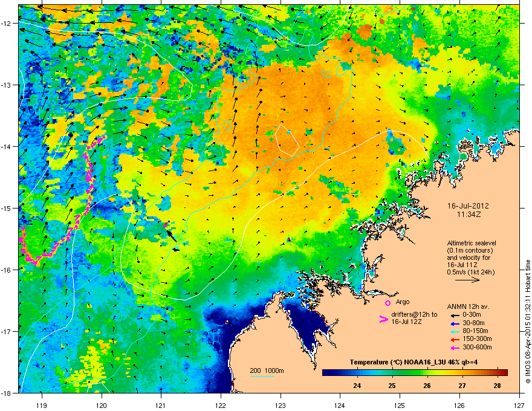Click the 'drifters@12h to' label
This screenshot has height=411, width=532.
pyautogui.click(x=414, y=315)
